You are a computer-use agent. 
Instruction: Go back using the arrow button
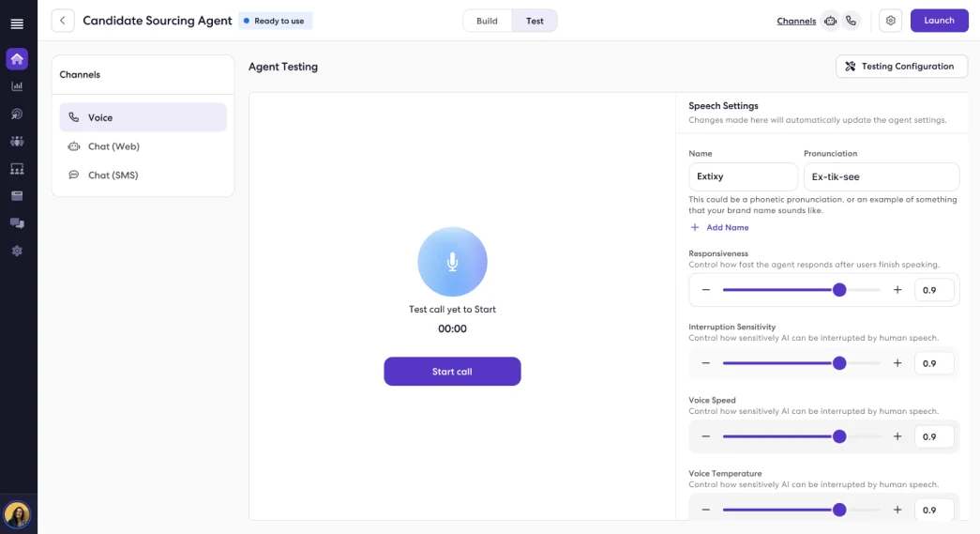coord(63,21)
